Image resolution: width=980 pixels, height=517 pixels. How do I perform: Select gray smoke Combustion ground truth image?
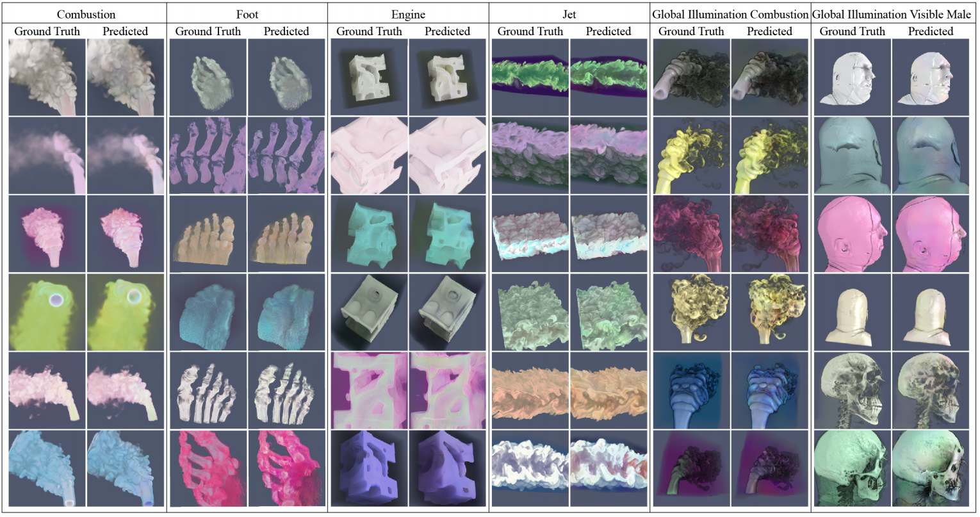coord(47,76)
